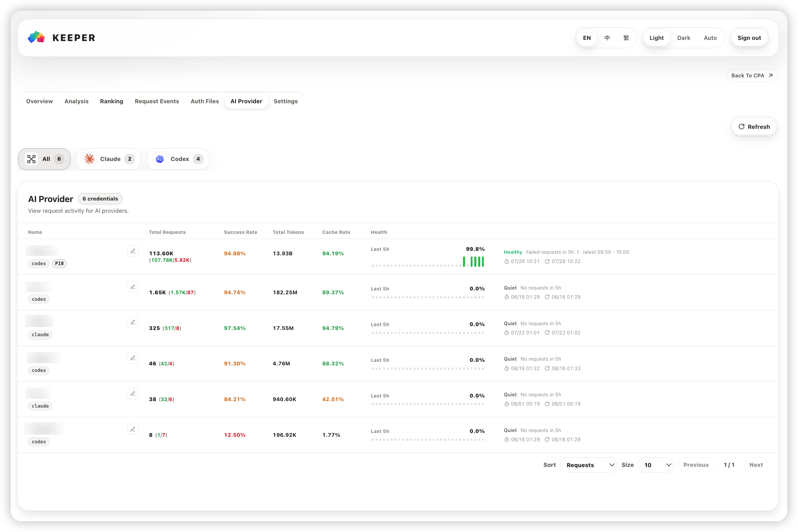Click the Quiet status in the 46 requests row
Viewport: 798px width, 532px height.
[510, 359]
